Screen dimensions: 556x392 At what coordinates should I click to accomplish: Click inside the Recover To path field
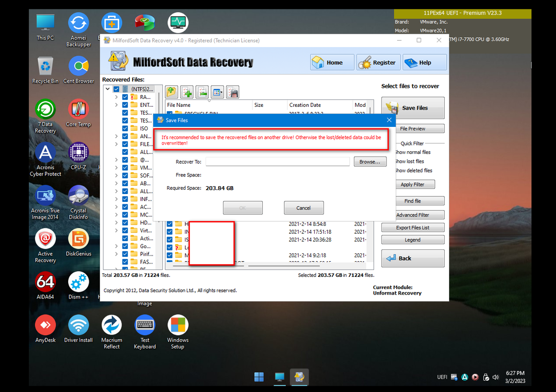pyautogui.click(x=278, y=162)
